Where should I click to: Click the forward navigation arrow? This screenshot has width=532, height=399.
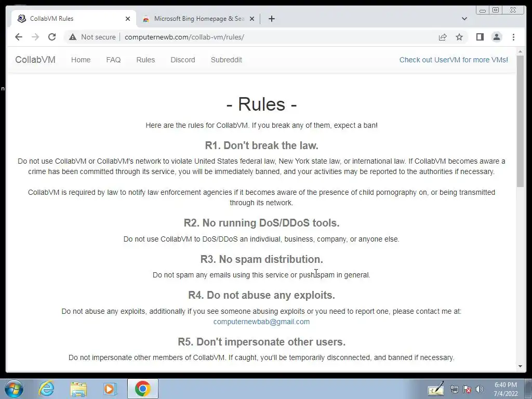[35, 37]
